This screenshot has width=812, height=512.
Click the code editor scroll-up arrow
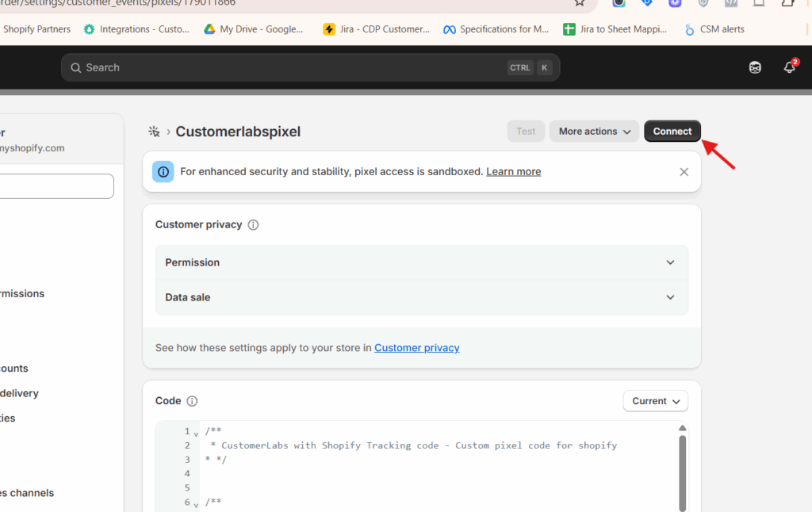(x=683, y=428)
